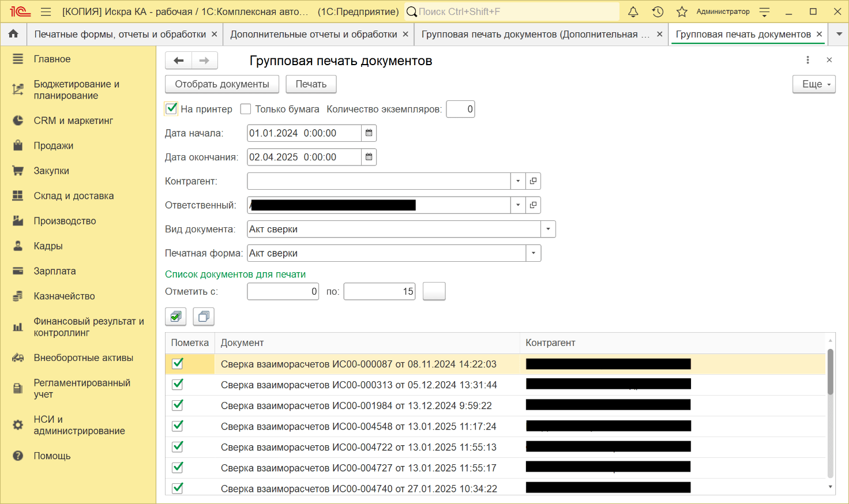Viewport: 849px width, 504px height.
Task: Toggle the На принтер checkbox
Action: [171, 108]
